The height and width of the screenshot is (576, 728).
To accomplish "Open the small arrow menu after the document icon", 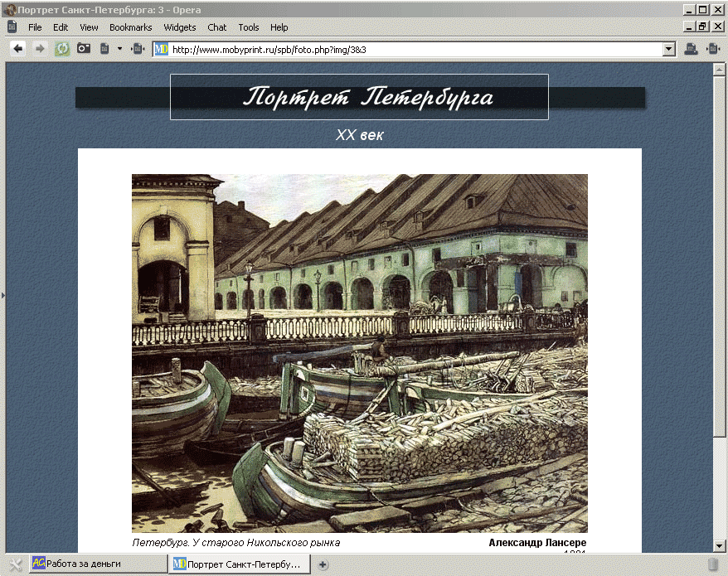I will tap(119, 48).
